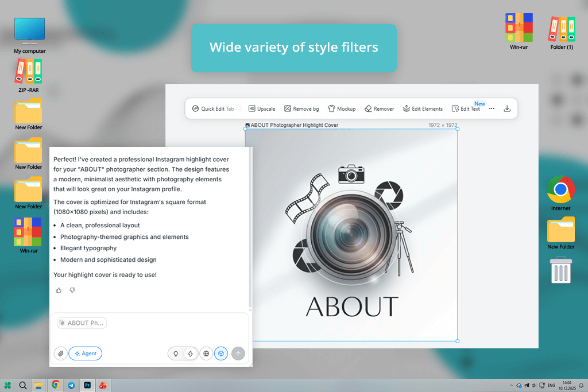This screenshot has height=392, width=588.
Task: Click the 1972 × 1972 dimension label
Action: 443,125
